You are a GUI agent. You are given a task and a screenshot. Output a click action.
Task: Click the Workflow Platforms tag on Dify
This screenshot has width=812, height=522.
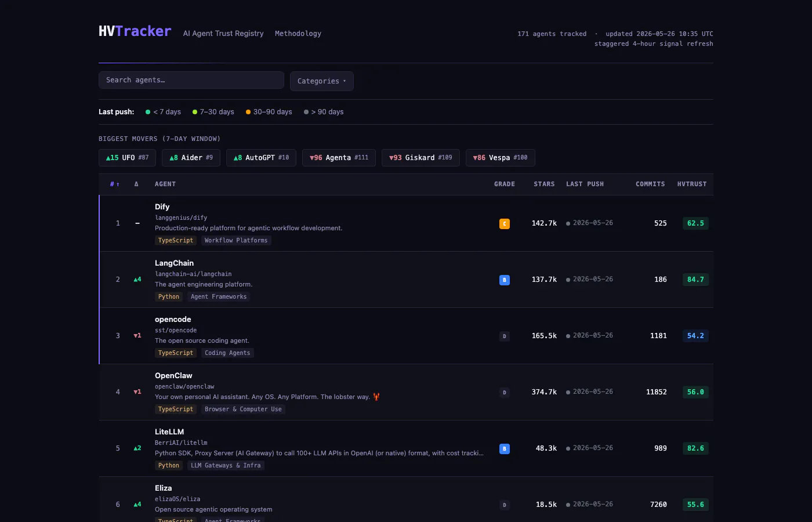point(236,241)
